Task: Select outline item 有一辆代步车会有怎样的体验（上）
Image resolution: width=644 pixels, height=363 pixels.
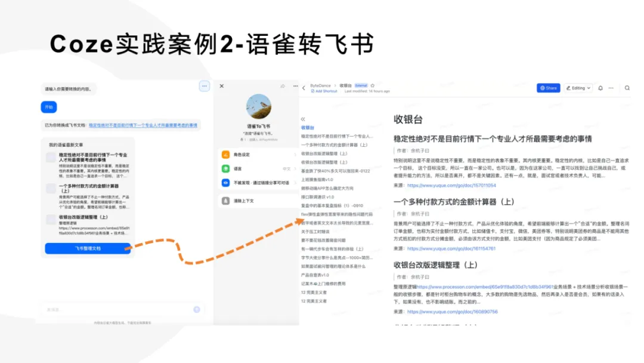Action: coord(332,249)
